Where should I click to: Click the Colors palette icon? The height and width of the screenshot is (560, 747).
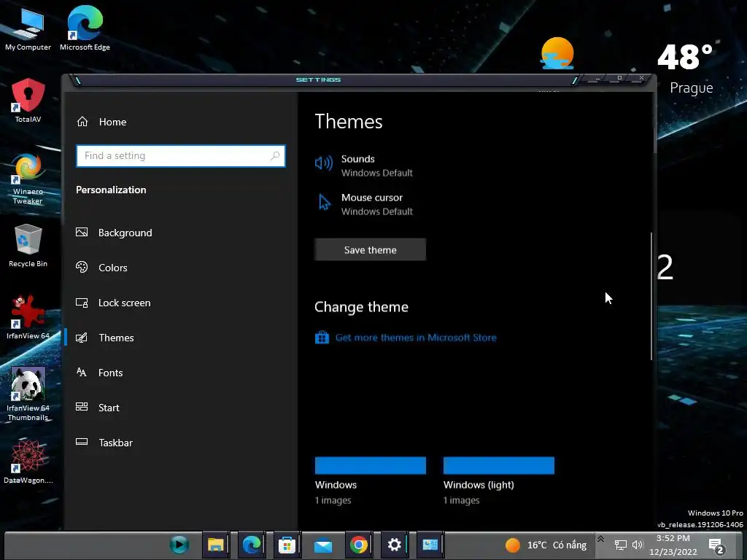(x=82, y=267)
